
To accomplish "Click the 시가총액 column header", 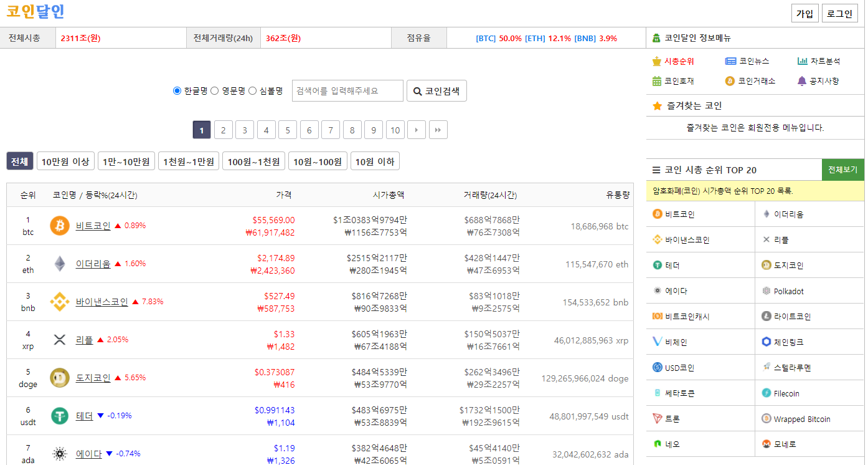I will [x=389, y=195].
